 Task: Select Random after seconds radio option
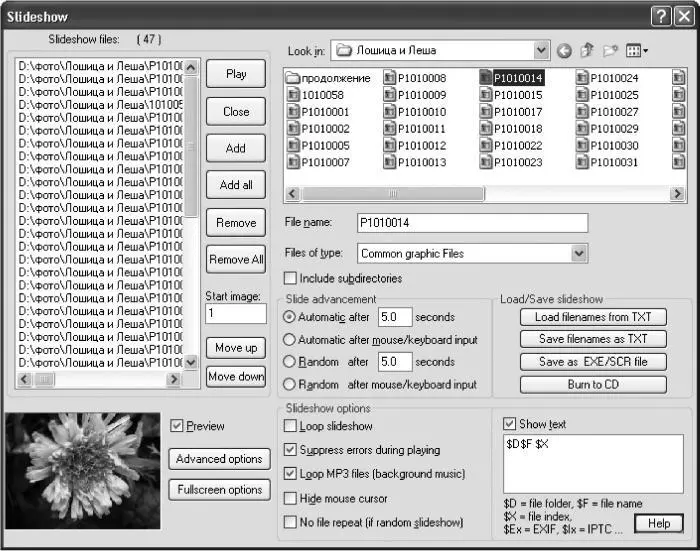pos(289,361)
